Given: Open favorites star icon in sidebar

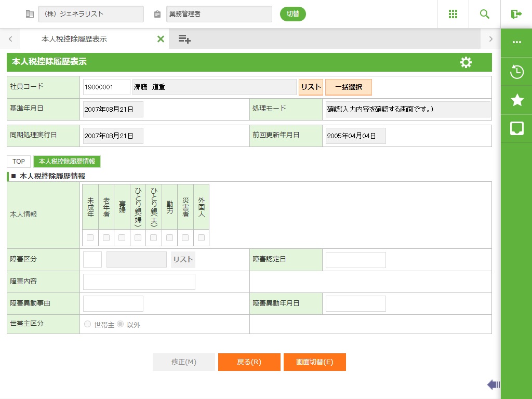Looking at the screenshot, I should pos(516,100).
